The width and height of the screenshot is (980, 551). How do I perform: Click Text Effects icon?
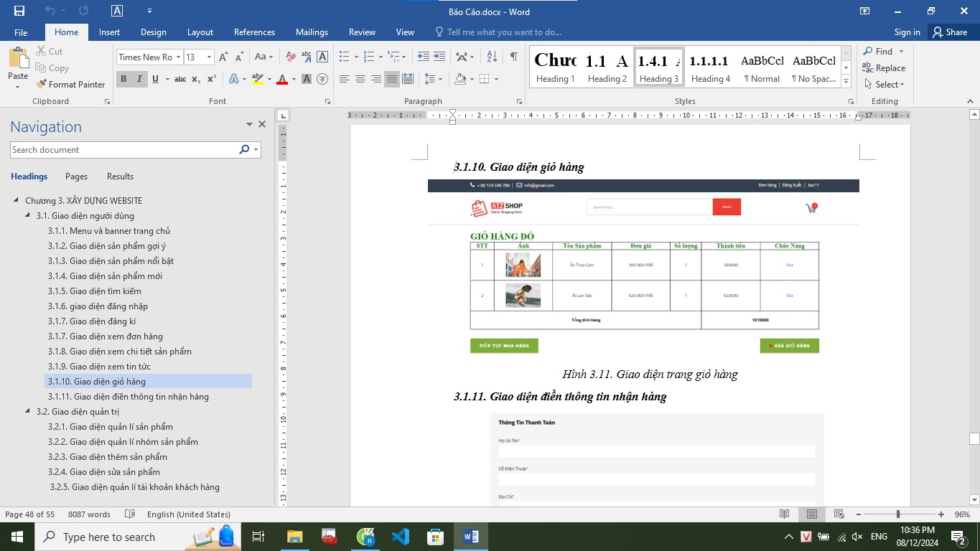coord(233,79)
